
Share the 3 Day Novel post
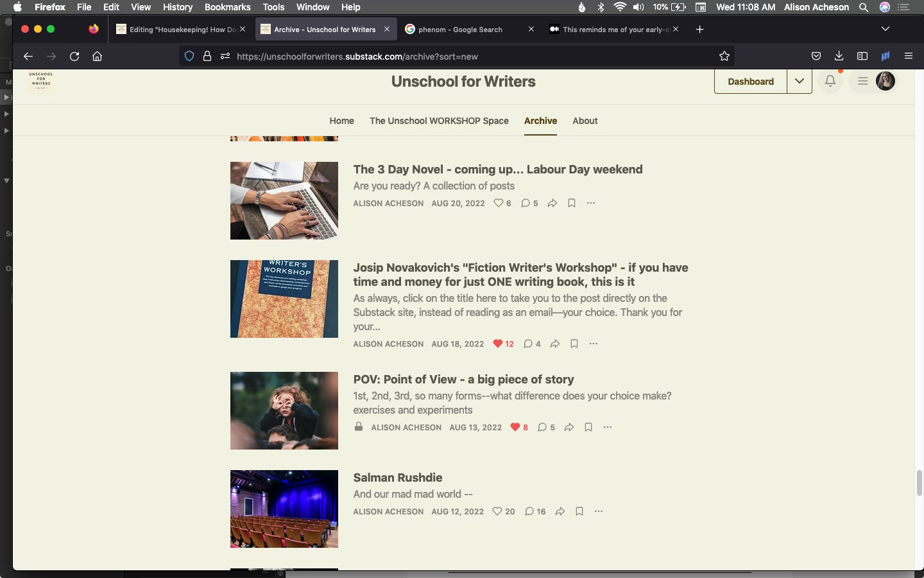552,203
